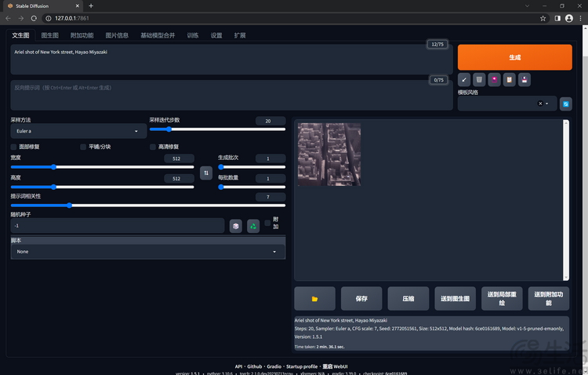Click the arrow icon to read last generation parameters
Viewport: 588px width, 375px height.
point(464,79)
